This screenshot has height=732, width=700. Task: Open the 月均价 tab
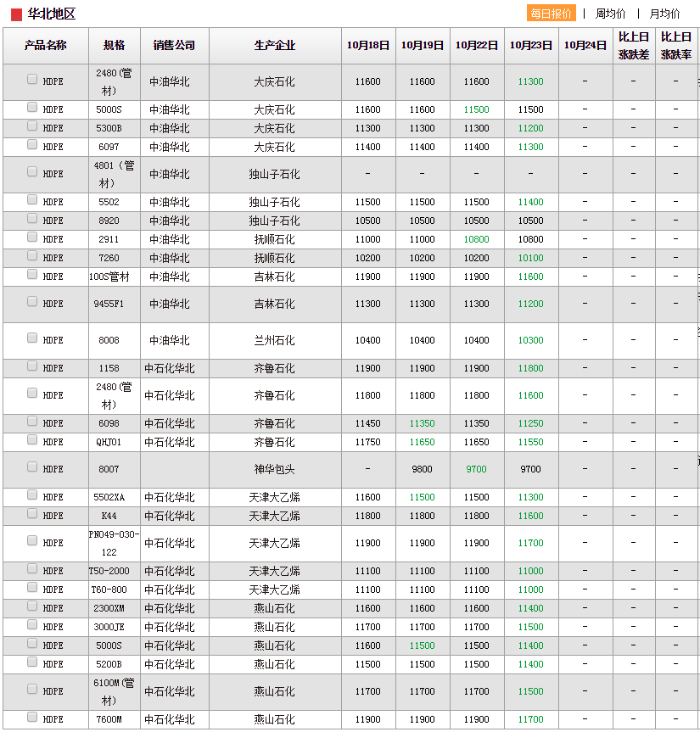click(664, 14)
